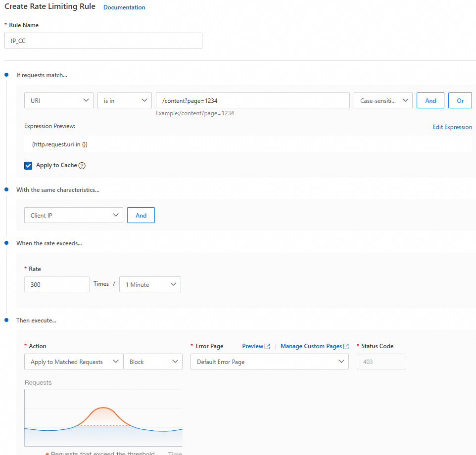Click the Rate value input field
Viewport: 476px width, 455px height.
point(56,284)
